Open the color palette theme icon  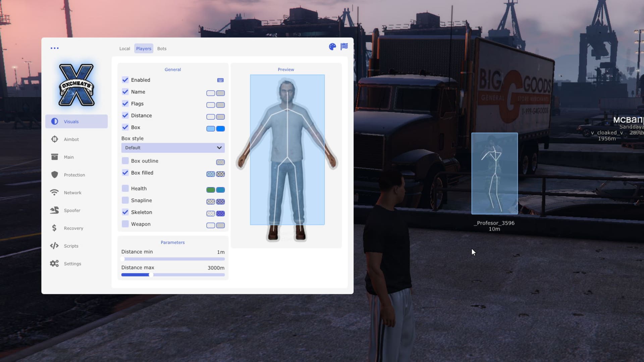pos(332,47)
